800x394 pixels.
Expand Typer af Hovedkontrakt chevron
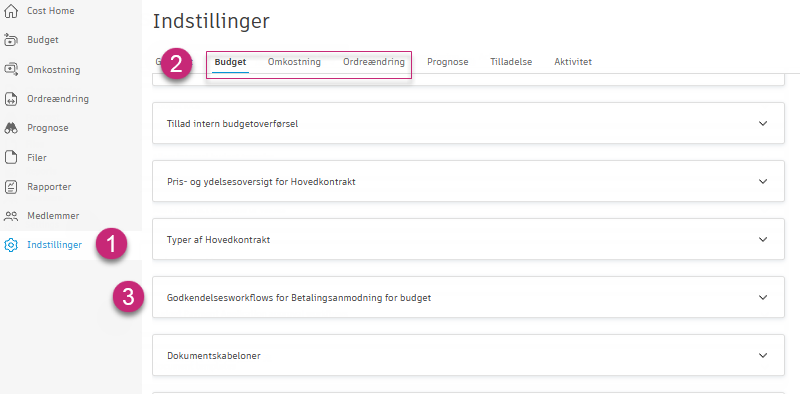(x=763, y=239)
